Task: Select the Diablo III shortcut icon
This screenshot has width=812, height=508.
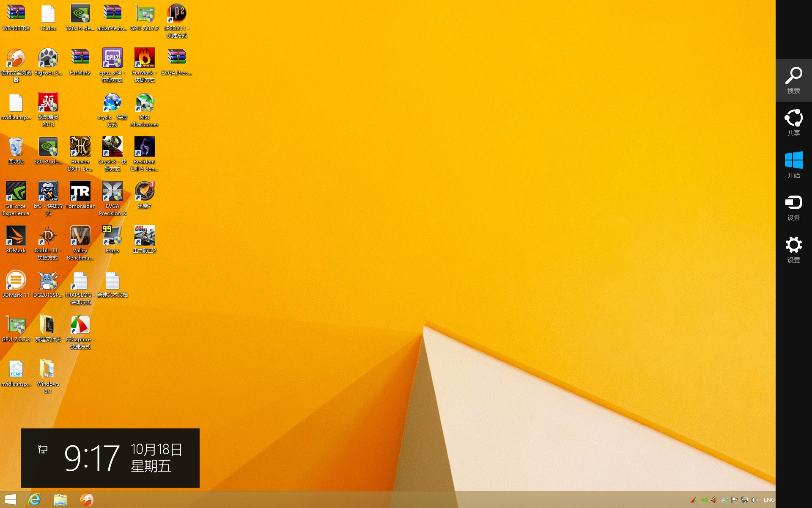Action: pyautogui.click(x=48, y=243)
